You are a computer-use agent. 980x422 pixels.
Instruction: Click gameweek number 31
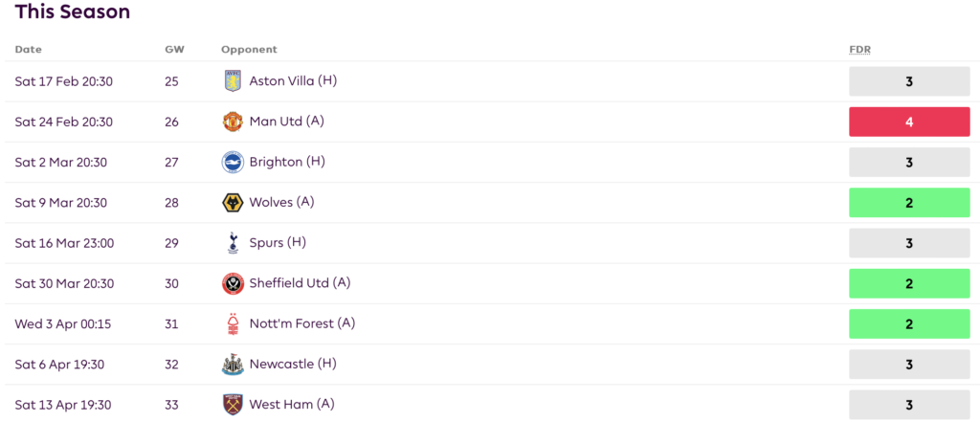pos(172,323)
